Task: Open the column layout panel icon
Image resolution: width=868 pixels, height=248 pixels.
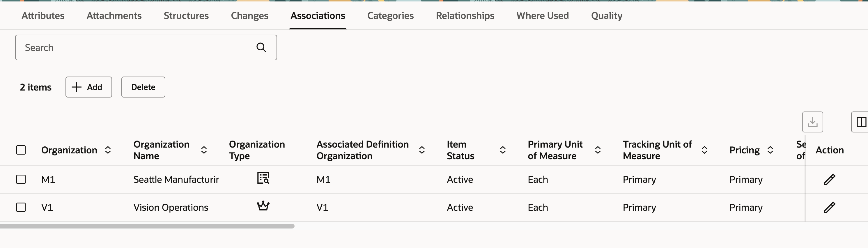Action: point(861,122)
